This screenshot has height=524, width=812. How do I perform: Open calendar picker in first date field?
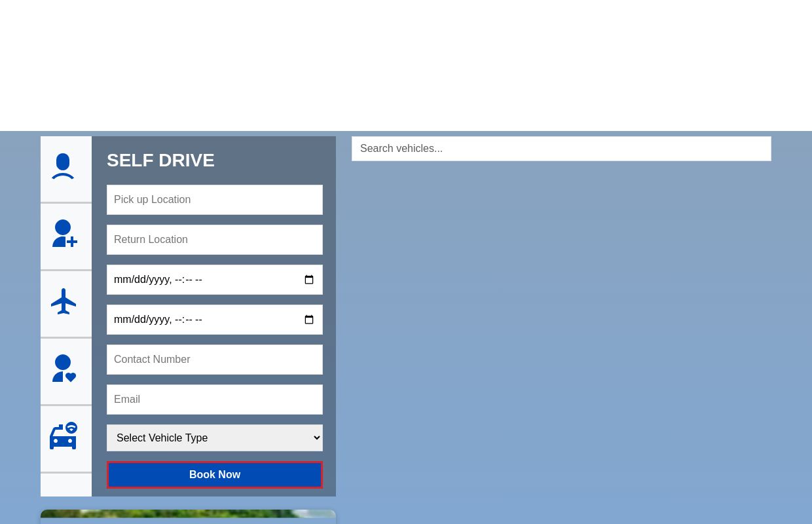pos(309,280)
